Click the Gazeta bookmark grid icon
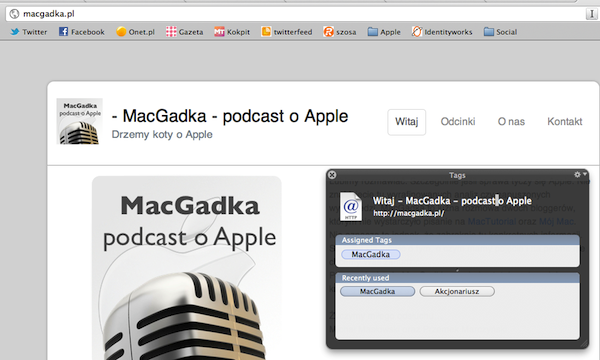600x360 pixels. [171, 31]
